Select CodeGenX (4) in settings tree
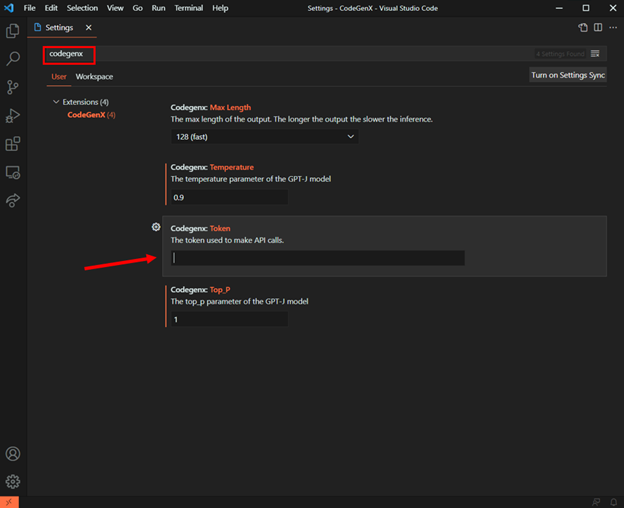The image size is (624, 508). click(x=92, y=115)
